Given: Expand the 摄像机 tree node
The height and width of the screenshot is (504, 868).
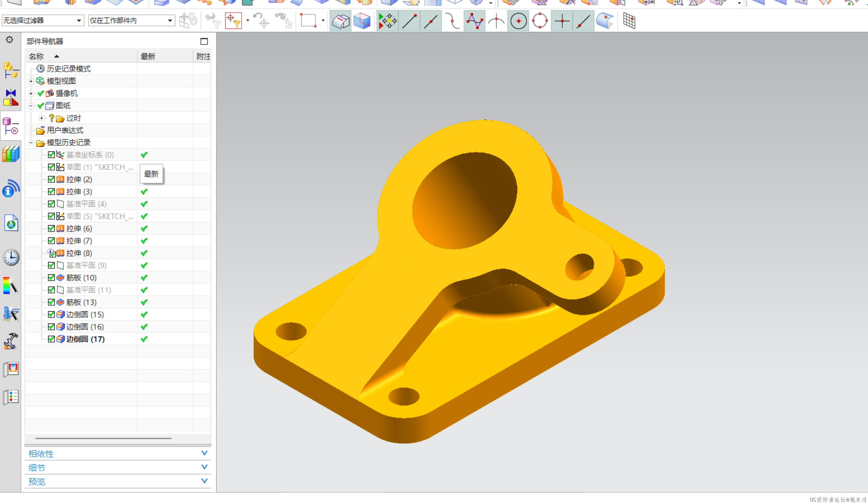Looking at the screenshot, I should [31, 93].
